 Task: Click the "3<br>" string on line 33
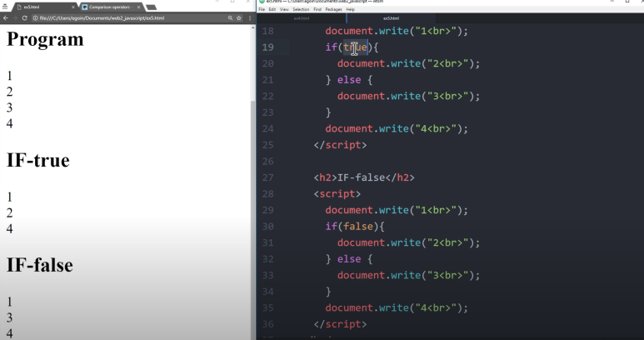pos(447,275)
